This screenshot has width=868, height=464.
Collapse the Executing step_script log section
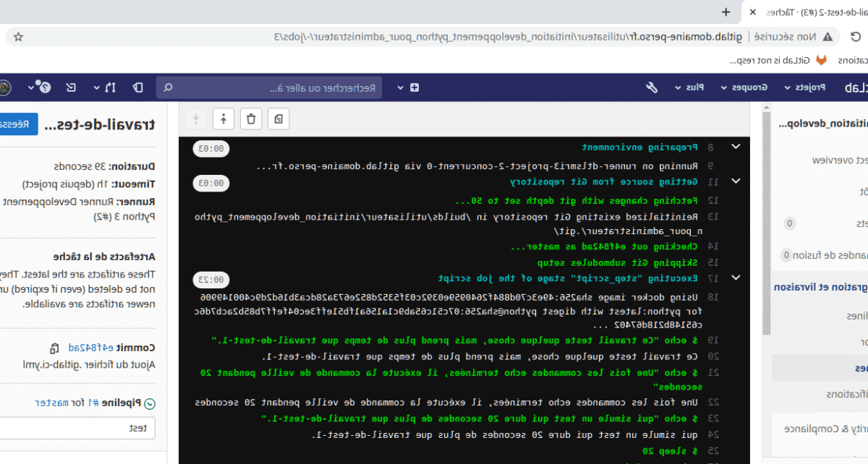coord(736,278)
